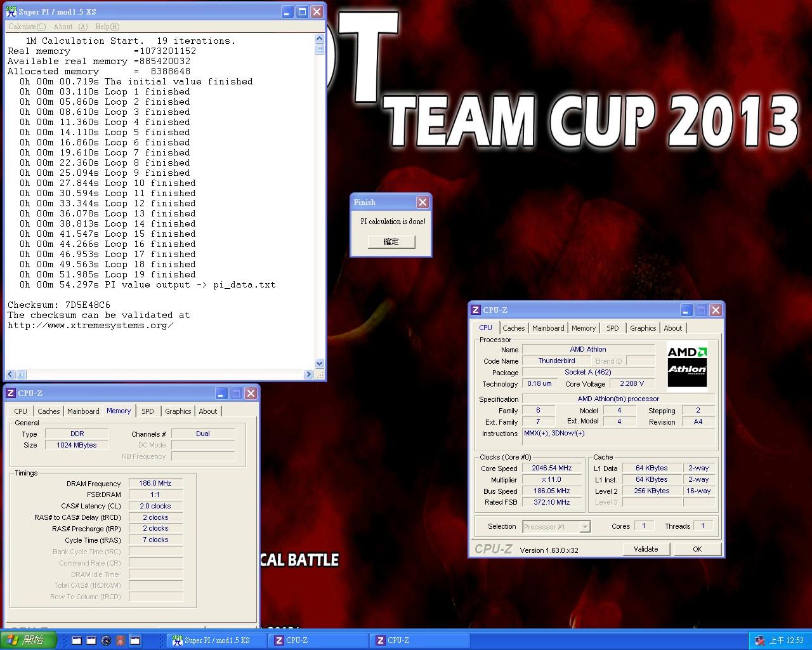Open the Windows Start (開始) menu
812x650 pixels.
click(28, 640)
